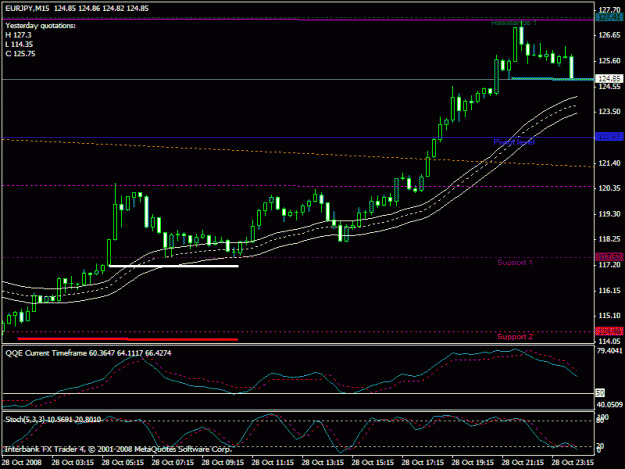Click the '28 Oct 09:15' time axis label

coord(222,463)
